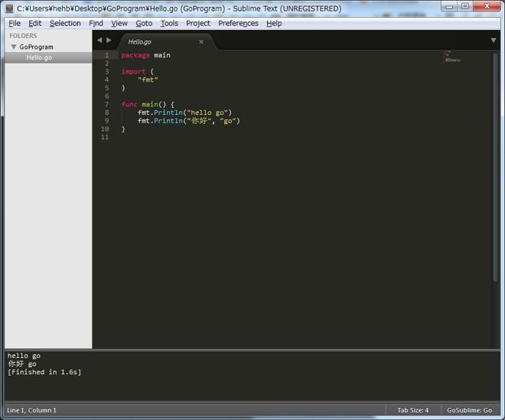
Task: Click line number 1 in the gutter
Action: coord(106,55)
